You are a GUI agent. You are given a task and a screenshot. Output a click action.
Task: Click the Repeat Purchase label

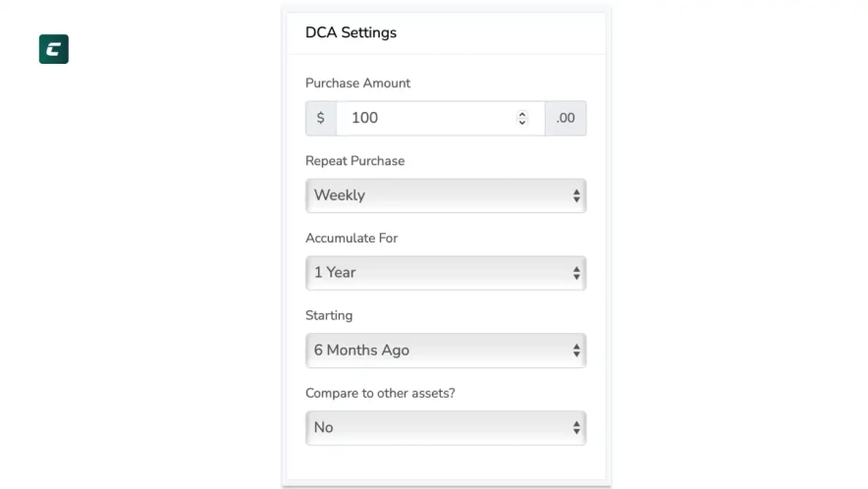click(354, 161)
